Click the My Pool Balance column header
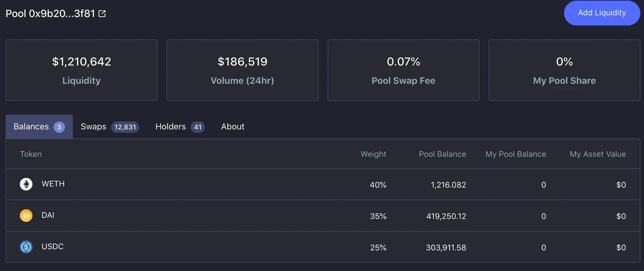The height and width of the screenshot is (271, 644). click(516, 154)
